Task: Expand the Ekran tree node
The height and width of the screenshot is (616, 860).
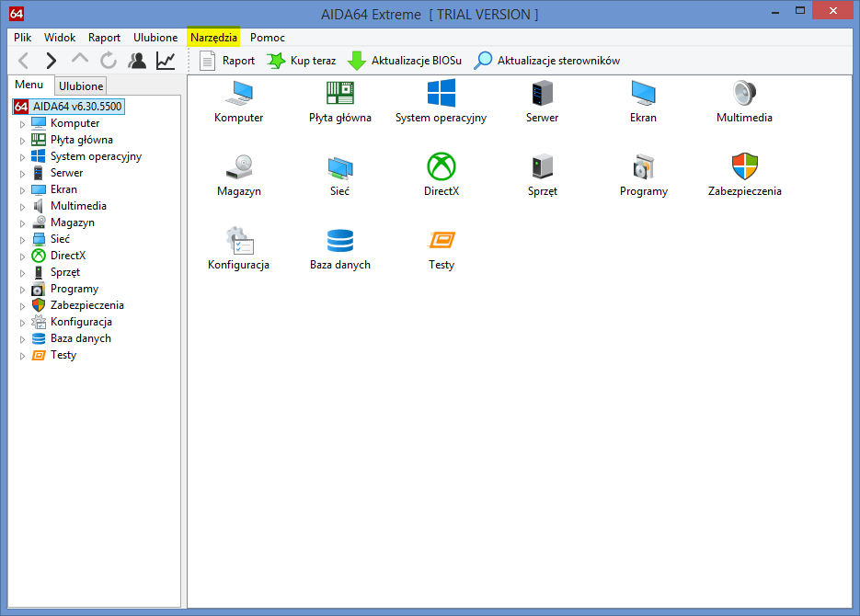Action: tap(22, 190)
